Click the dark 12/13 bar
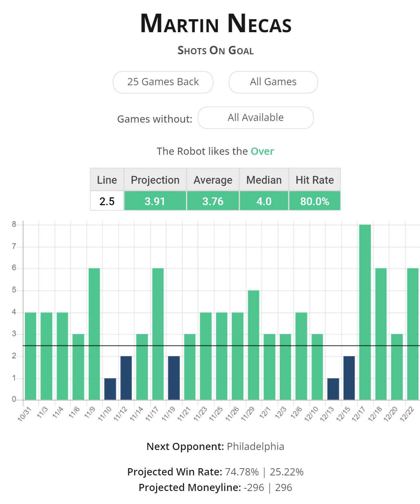This screenshot has width=420, height=504. [x=333, y=389]
